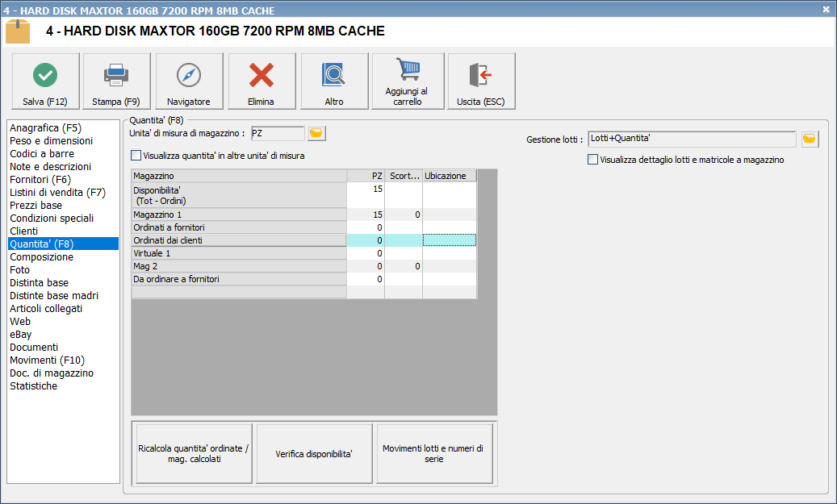Screen dimensions: 837x504
Task: Click the Elimina red X button
Action: pos(262,81)
